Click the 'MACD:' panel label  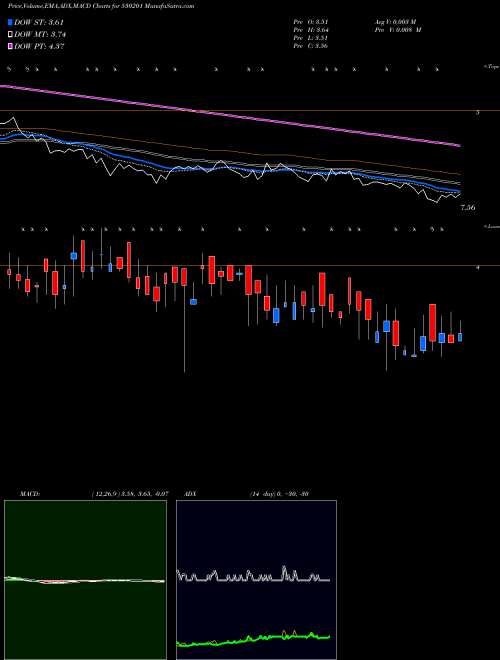[x=30, y=494]
